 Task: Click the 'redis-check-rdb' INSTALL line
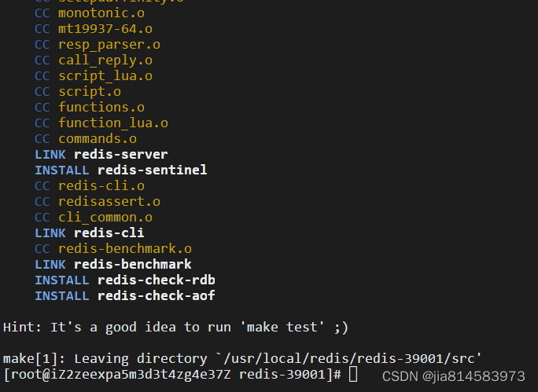125,280
